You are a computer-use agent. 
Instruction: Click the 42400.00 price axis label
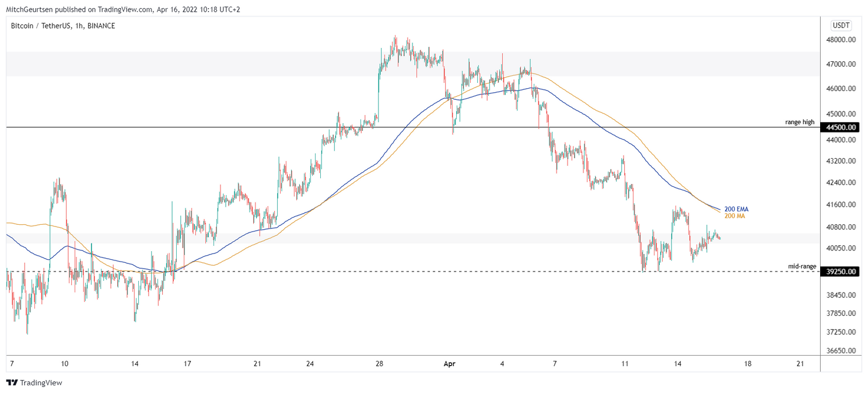click(x=842, y=183)
